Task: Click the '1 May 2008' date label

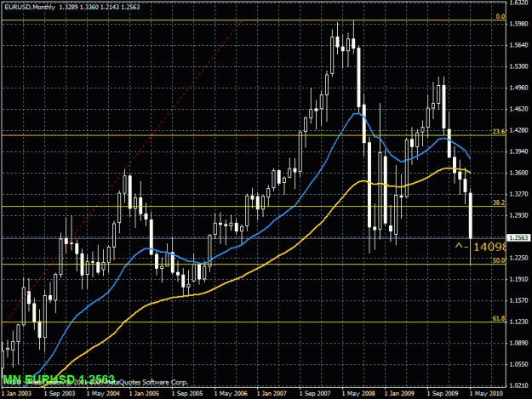Action: point(358,394)
